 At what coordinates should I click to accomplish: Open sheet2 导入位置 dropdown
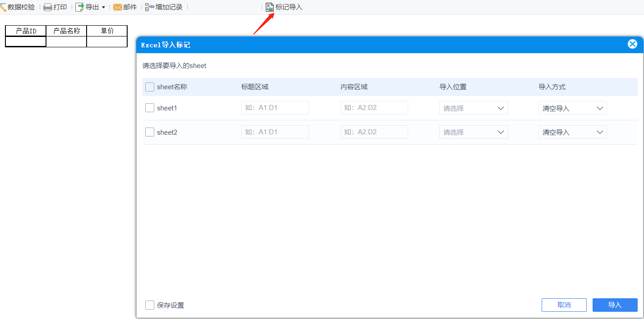[x=474, y=132]
